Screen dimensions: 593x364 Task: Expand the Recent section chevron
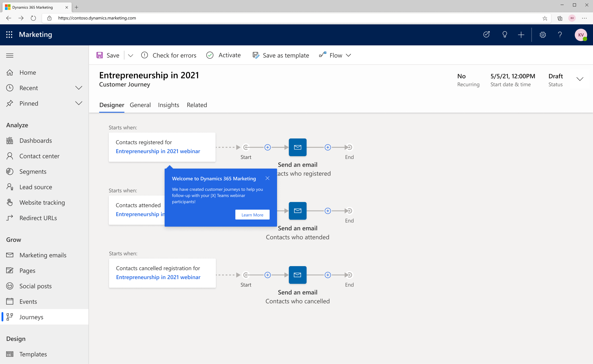click(79, 88)
